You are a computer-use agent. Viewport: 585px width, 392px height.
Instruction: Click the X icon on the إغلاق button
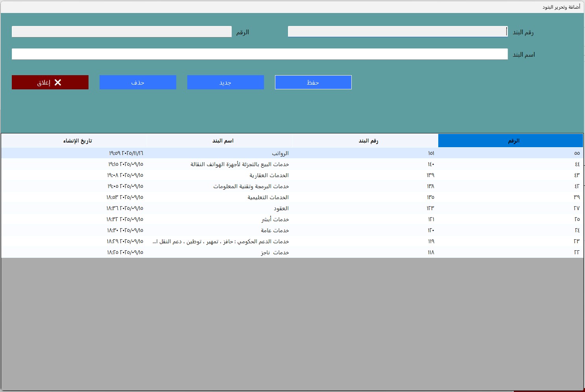(x=58, y=82)
